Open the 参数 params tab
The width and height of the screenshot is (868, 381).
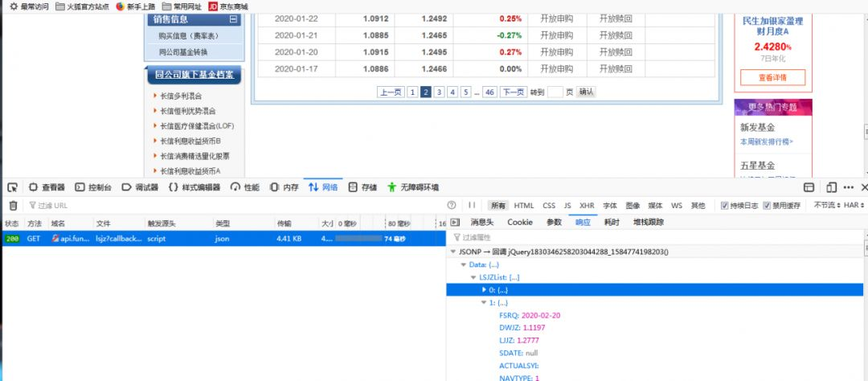pyautogui.click(x=554, y=222)
